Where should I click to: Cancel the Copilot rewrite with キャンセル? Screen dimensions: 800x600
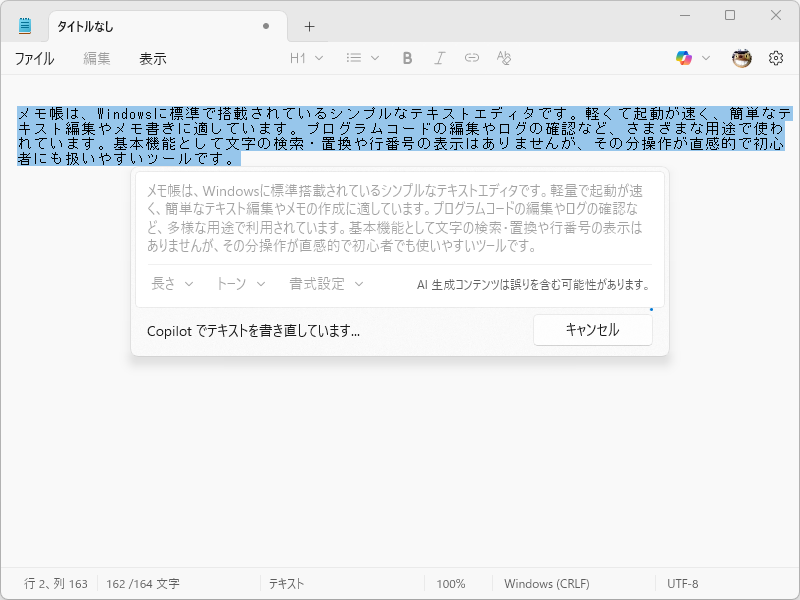[x=592, y=329]
